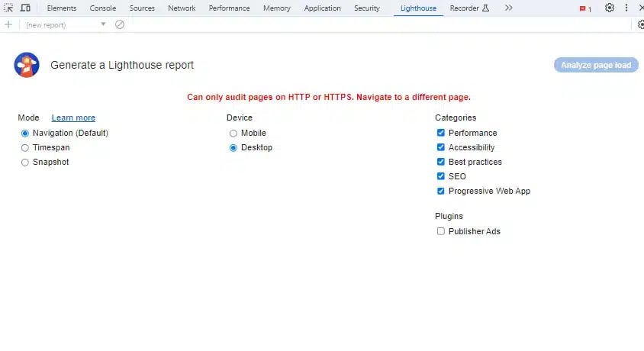This screenshot has width=644, height=351.
Task: Open the DevTools three-dot menu
Action: click(626, 8)
